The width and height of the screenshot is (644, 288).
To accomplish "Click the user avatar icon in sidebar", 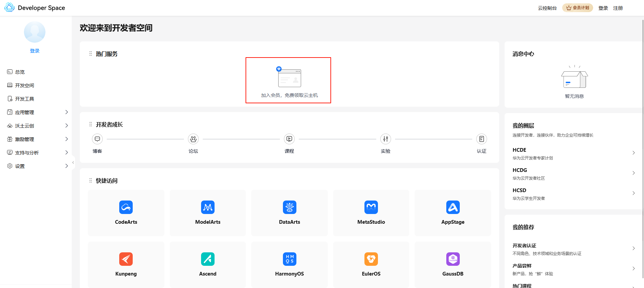I will [x=35, y=32].
